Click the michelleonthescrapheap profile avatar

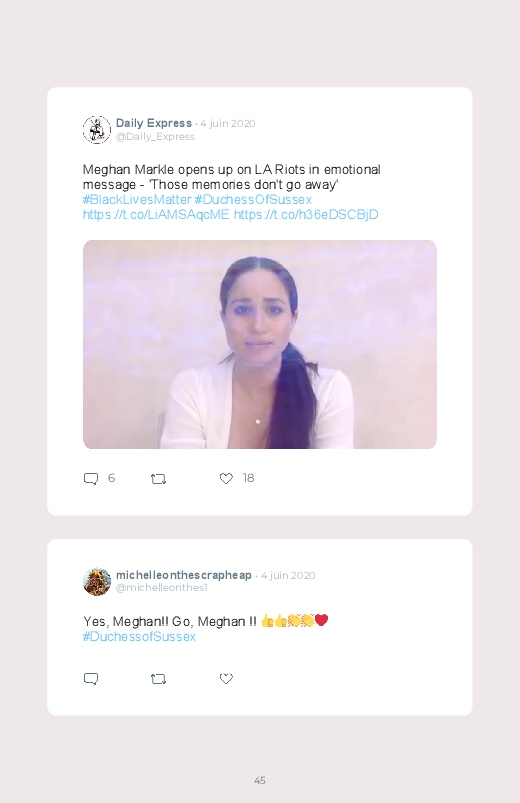coord(97,581)
